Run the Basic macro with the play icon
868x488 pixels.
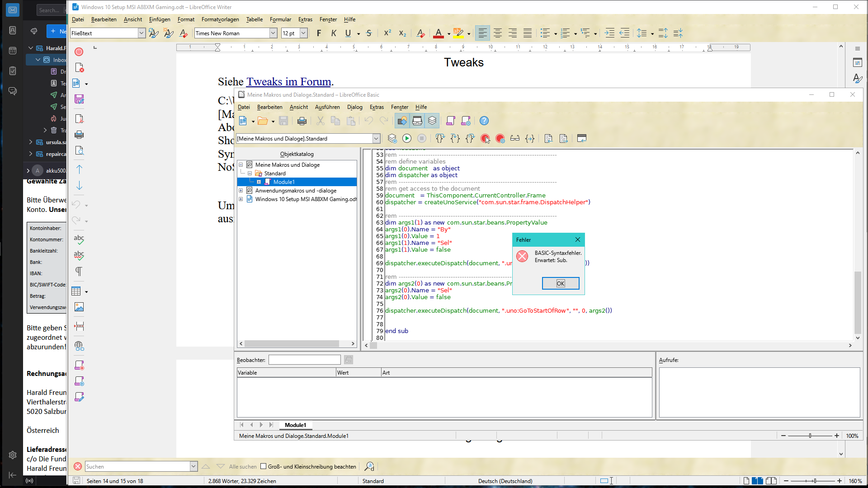coord(407,139)
